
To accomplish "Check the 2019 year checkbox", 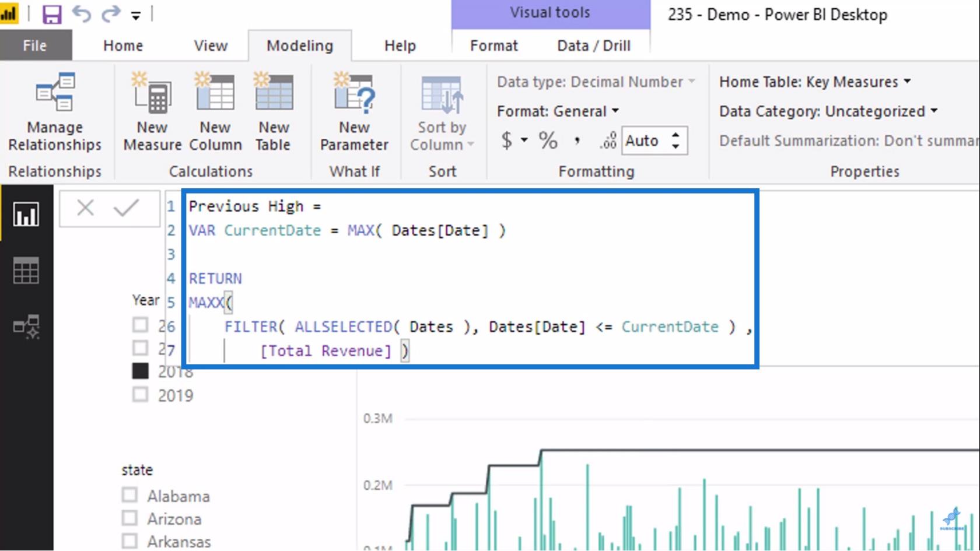I will (x=140, y=395).
